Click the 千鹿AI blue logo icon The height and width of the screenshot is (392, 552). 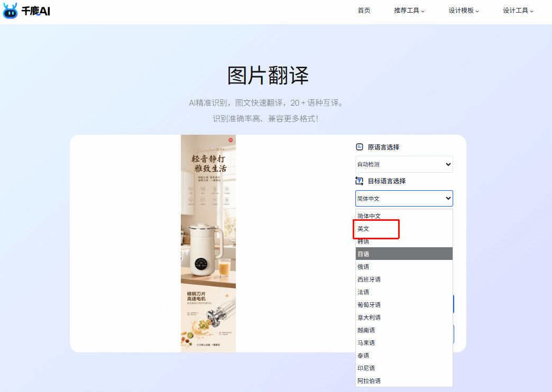[x=9, y=11]
